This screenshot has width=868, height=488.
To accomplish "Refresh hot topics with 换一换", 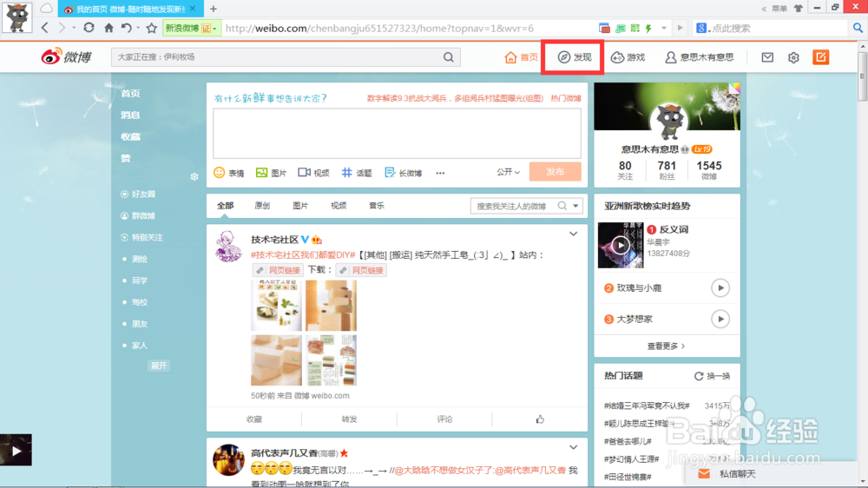I will (x=713, y=376).
